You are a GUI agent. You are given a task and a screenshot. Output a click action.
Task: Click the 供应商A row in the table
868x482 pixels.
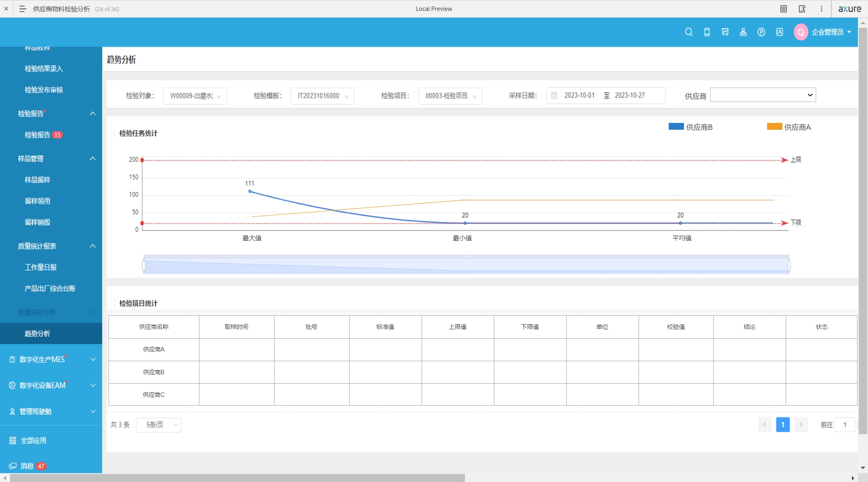(483, 349)
